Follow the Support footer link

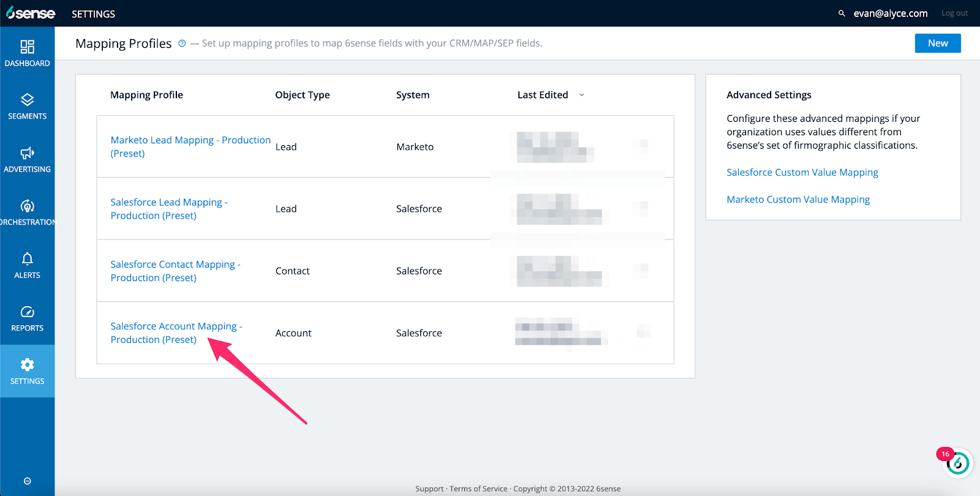429,489
